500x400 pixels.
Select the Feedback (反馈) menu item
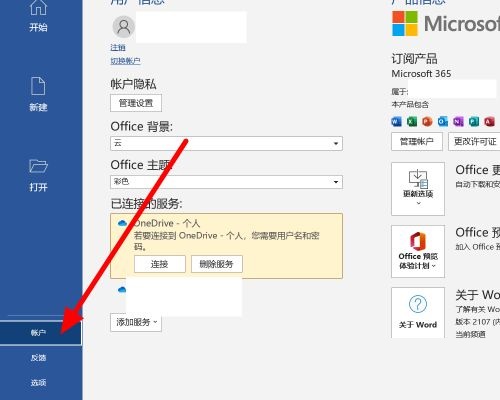click(x=38, y=358)
